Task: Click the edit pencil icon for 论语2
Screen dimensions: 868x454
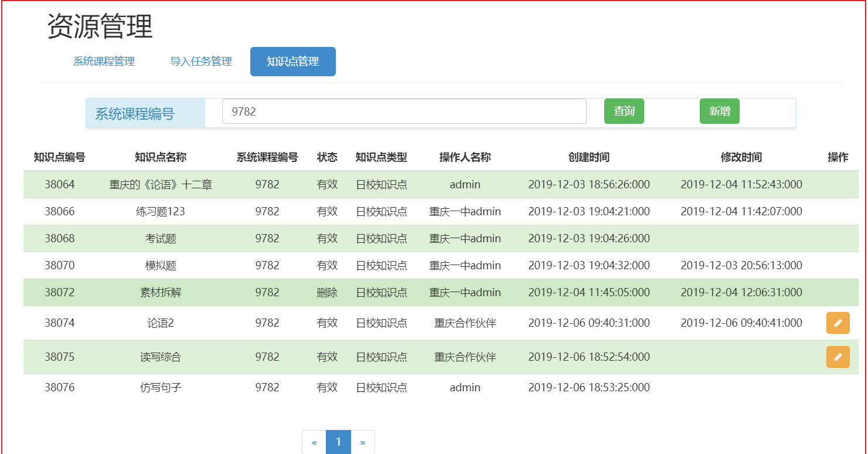Action: [x=837, y=323]
